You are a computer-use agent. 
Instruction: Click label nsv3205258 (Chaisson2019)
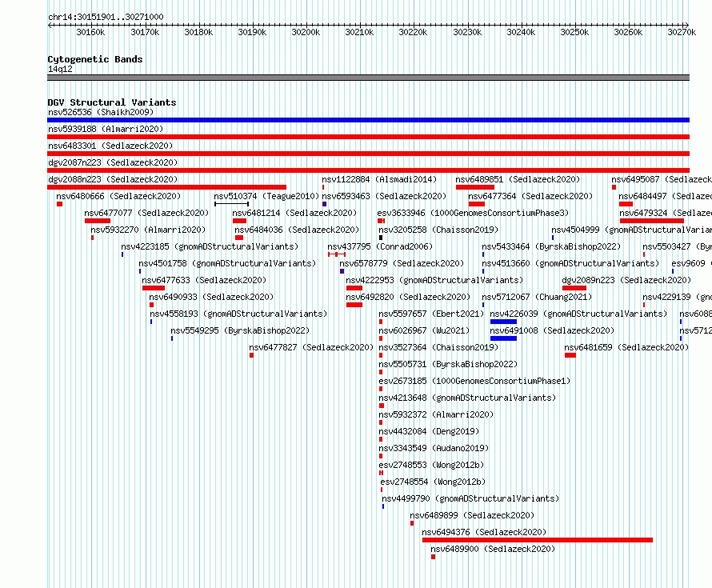[438, 230]
